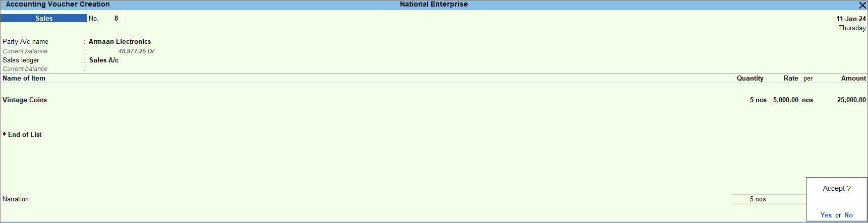This screenshot has width=868, height=223.
Task: Close the voucher creation screen
Action: [862, 5]
